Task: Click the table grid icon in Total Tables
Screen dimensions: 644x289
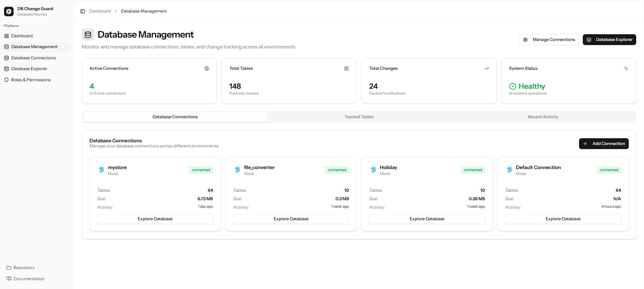Action: pyautogui.click(x=346, y=68)
